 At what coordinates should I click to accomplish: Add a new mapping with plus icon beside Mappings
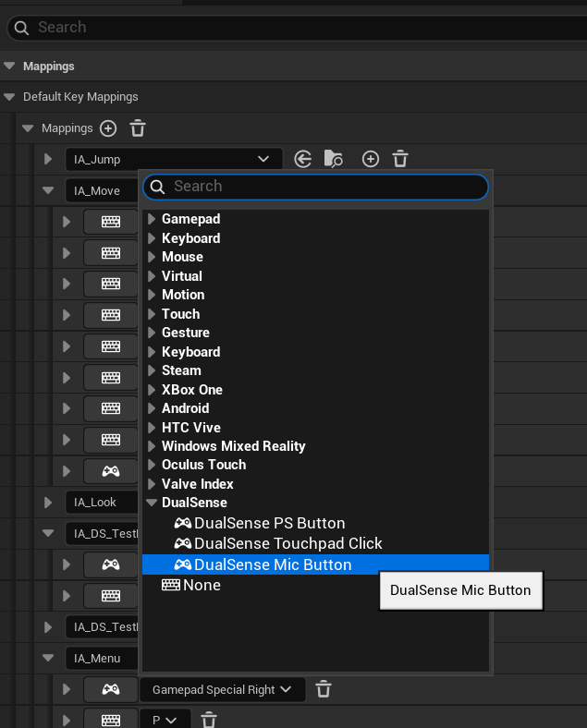pos(108,128)
